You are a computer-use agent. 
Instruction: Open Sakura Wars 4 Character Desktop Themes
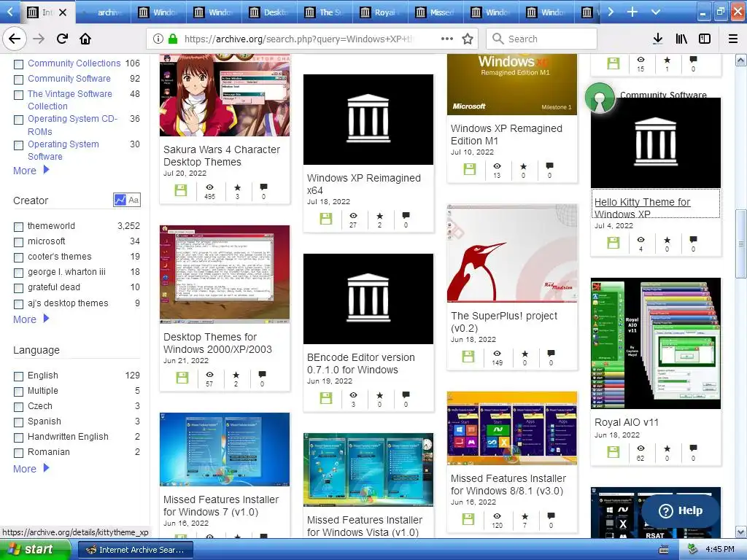[222, 156]
